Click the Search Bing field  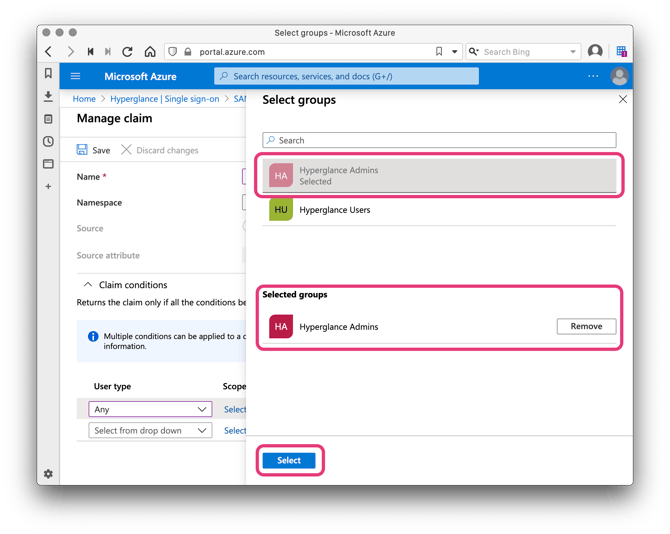click(523, 52)
